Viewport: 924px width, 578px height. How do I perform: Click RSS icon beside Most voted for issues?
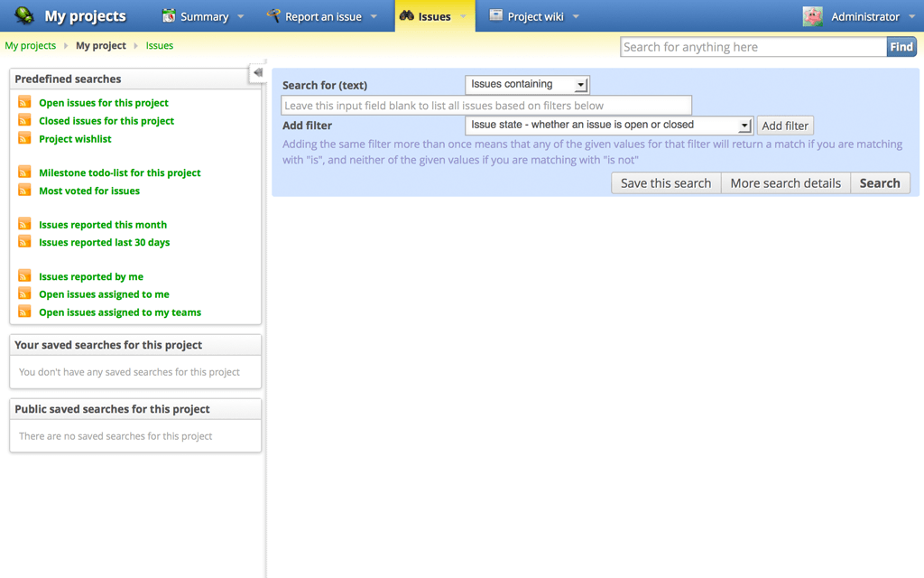coord(24,191)
